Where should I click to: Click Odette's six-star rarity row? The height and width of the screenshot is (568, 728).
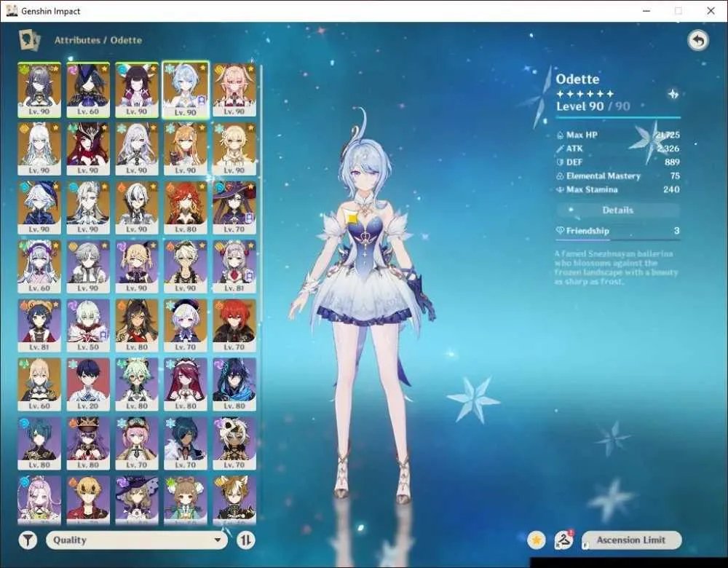tap(585, 94)
